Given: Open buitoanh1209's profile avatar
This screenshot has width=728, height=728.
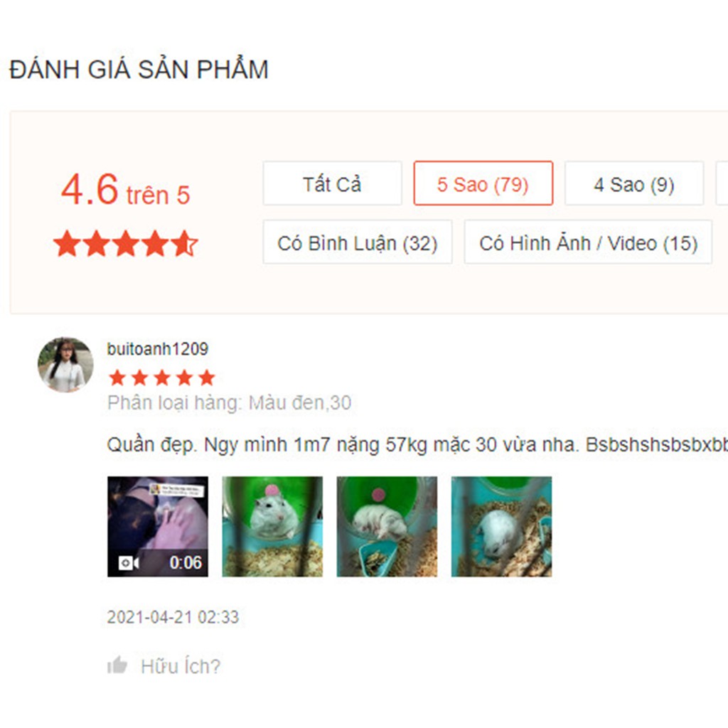Looking at the screenshot, I should click(x=65, y=365).
